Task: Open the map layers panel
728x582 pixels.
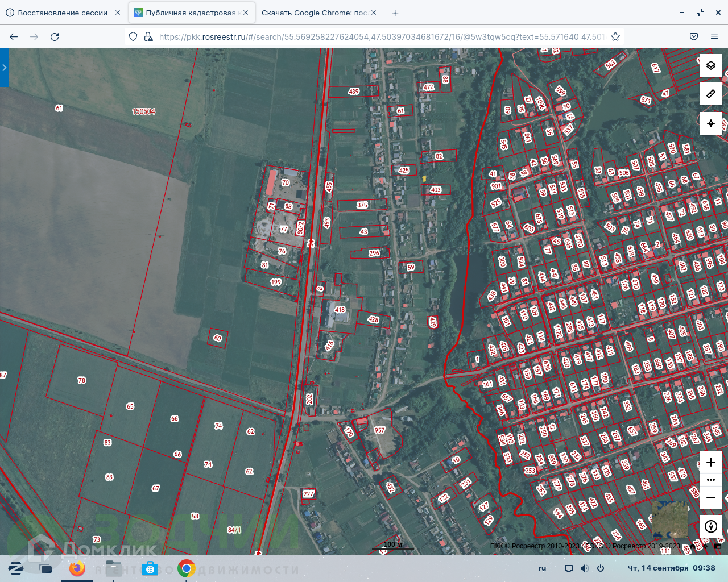Action: coord(710,65)
